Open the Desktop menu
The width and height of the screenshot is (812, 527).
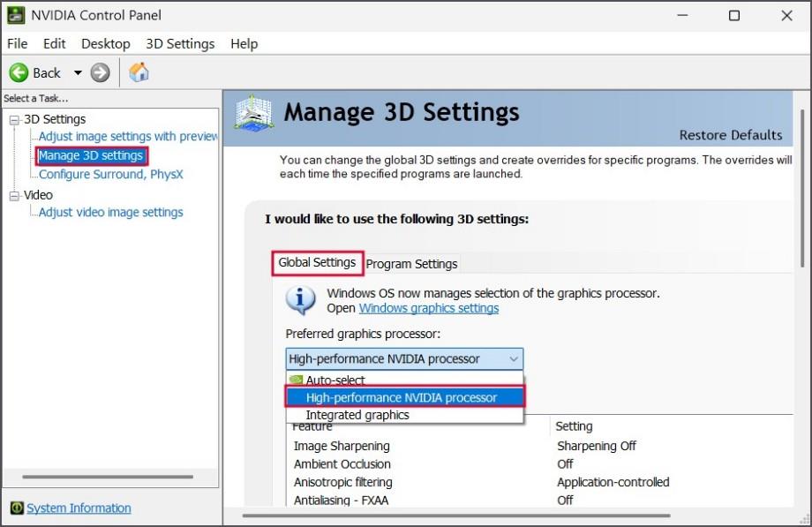[106, 43]
